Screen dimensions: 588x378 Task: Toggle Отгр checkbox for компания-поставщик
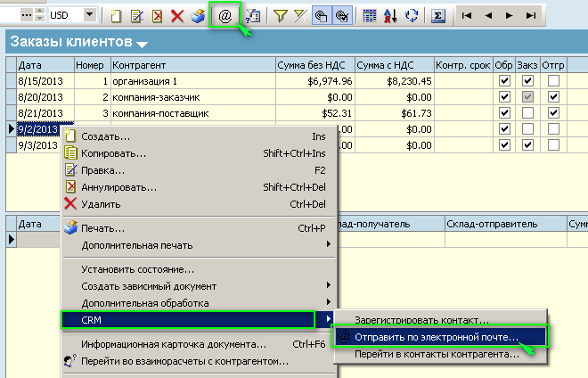point(553,113)
